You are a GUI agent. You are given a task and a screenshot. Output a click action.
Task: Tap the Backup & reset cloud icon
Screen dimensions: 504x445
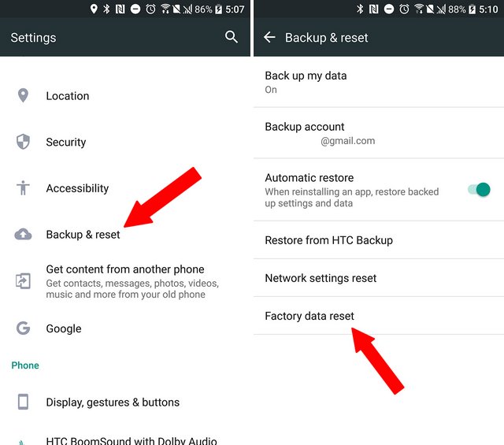[23, 234]
